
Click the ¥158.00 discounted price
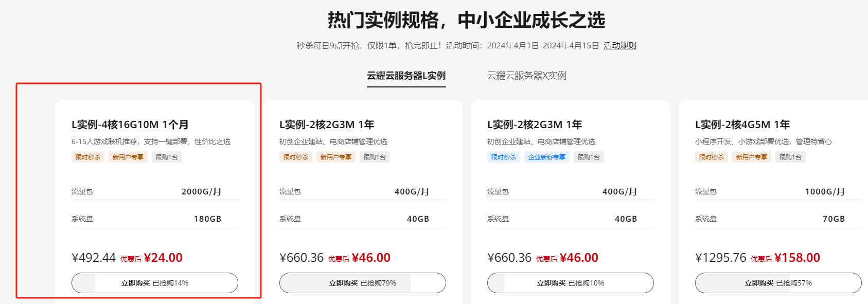point(796,258)
